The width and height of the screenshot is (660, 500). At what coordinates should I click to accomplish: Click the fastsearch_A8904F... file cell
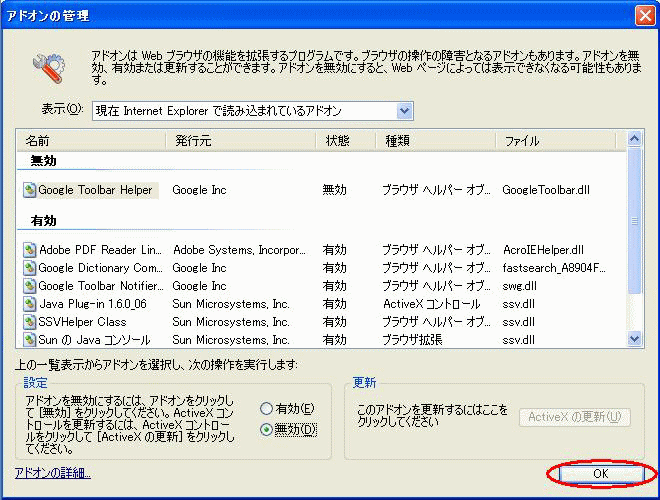(554, 268)
